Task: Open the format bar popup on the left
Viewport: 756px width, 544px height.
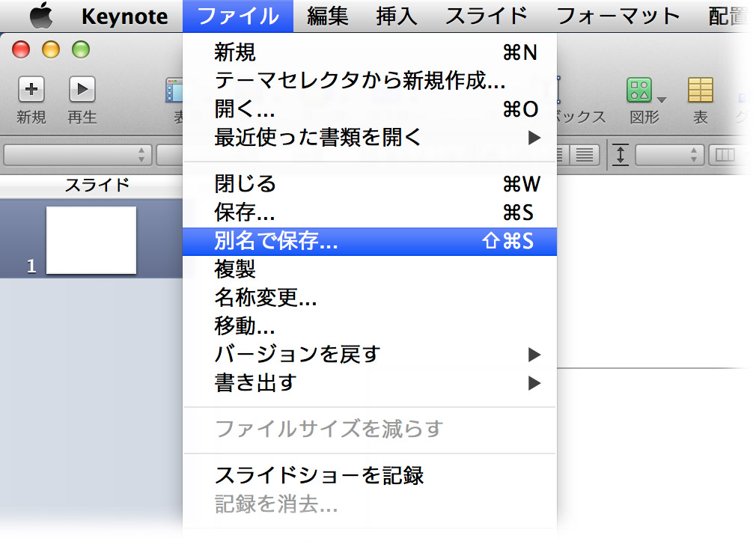Action: coord(78,155)
